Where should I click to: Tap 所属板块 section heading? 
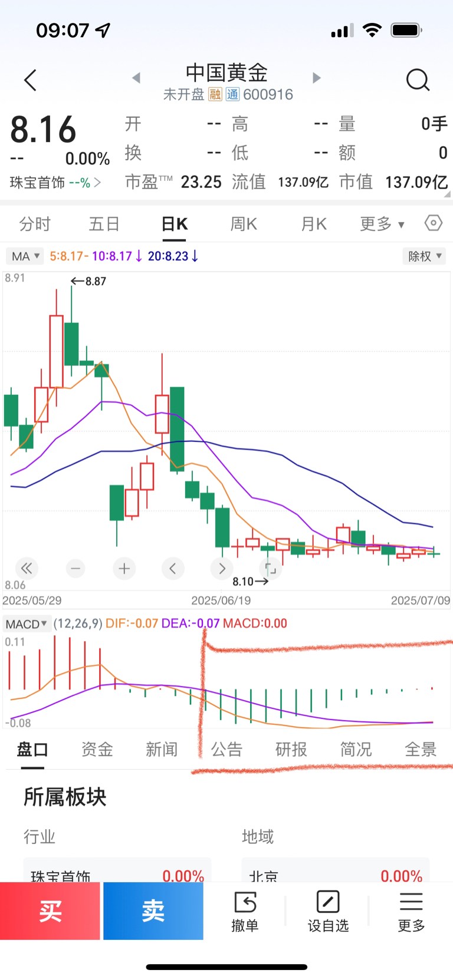pos(65,797)
